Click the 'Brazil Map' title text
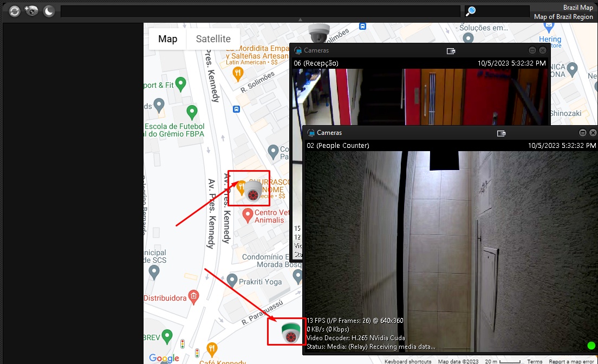 [x=578, y=8]
